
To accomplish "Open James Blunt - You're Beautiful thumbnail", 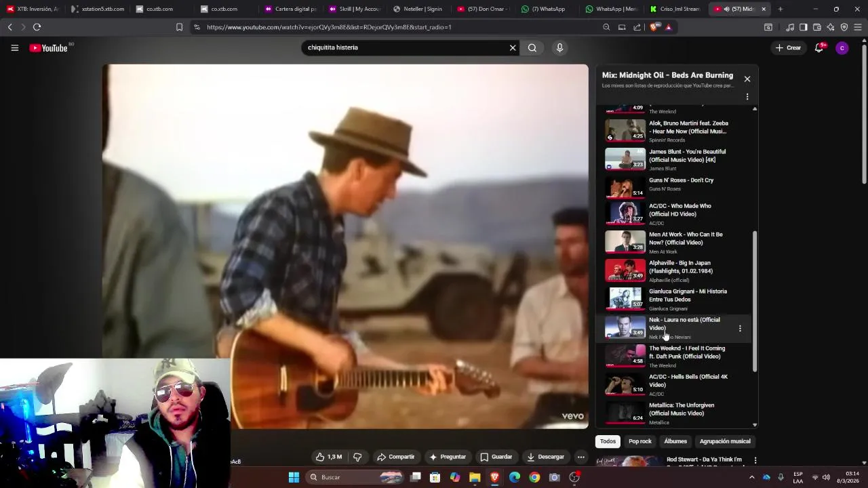I will coord(625,159).
